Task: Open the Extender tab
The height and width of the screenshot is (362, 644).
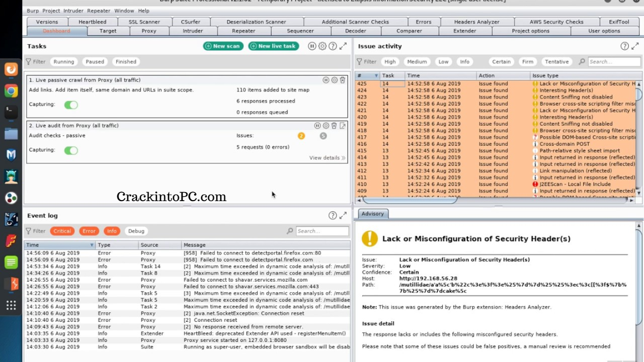Action: [465, 31]
